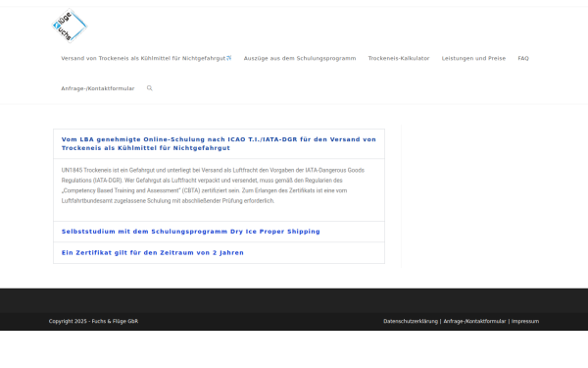Click the UN1845 Trockeneis paragraph text
The image size is (588, 368).
(x=213, y=185)
